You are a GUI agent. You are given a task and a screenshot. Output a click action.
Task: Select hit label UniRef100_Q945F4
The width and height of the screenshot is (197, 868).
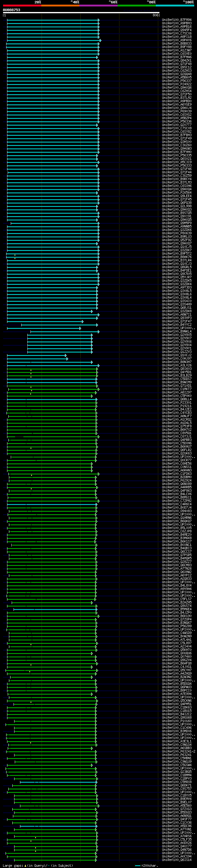point(177,30)
